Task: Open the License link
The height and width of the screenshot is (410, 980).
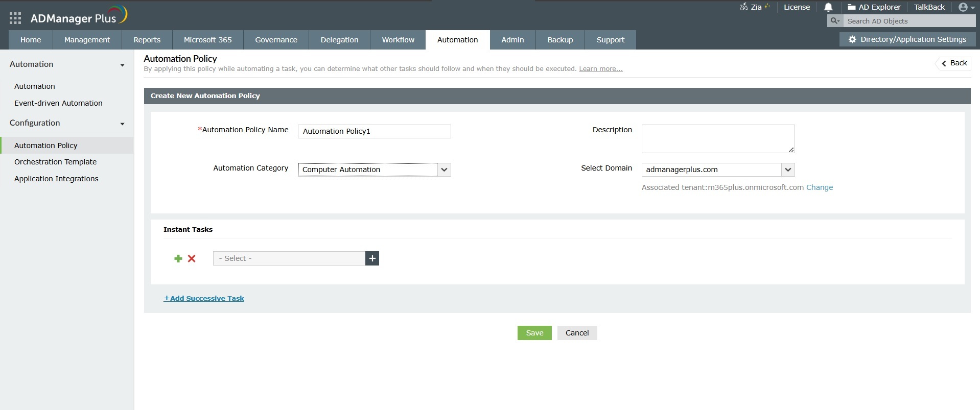Action: [x=797, y=7]
